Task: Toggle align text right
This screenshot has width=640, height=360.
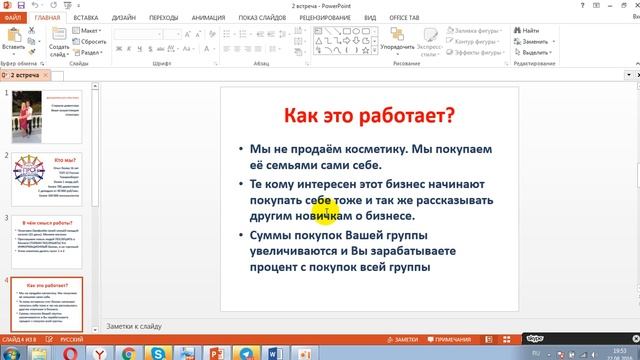Action: 247,49
